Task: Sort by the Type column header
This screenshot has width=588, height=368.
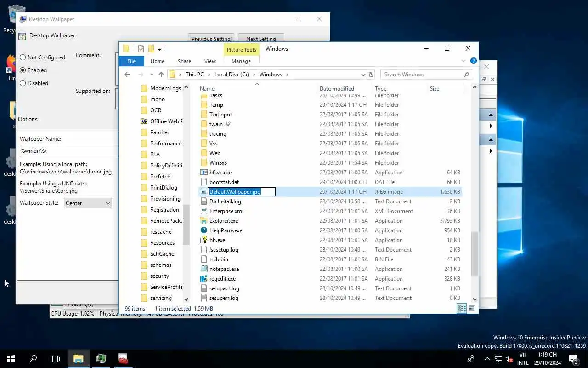Action: [x=399, y=89]
